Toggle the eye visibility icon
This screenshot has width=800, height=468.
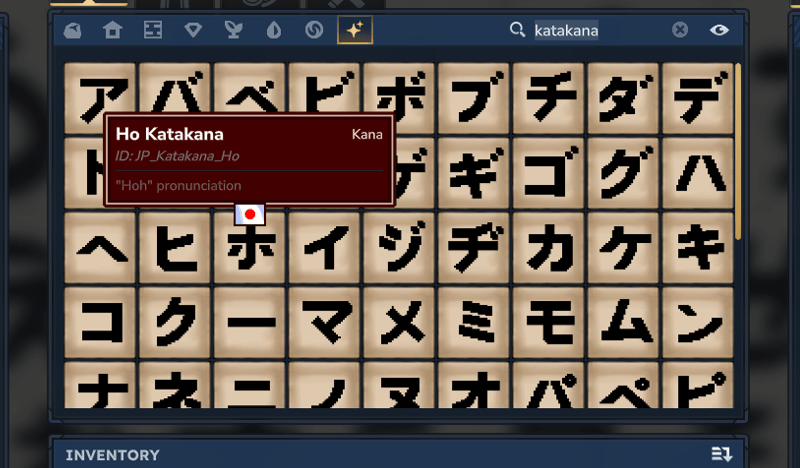719,30
